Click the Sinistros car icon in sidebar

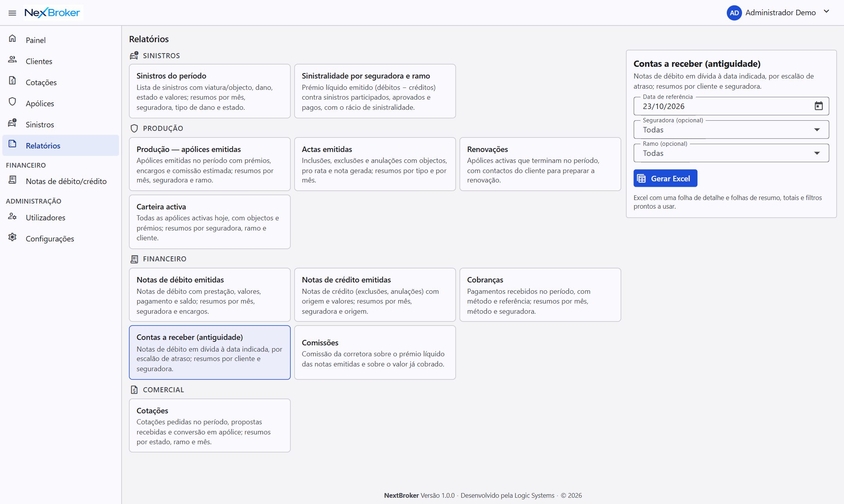13,123
